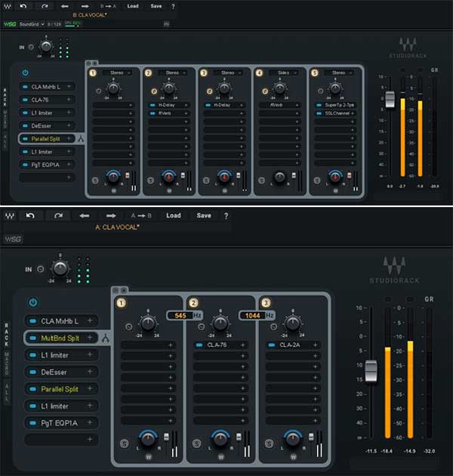Open help in the A: CLA VOCAL window
Screen dimensions: 453x476
(226, 216)
